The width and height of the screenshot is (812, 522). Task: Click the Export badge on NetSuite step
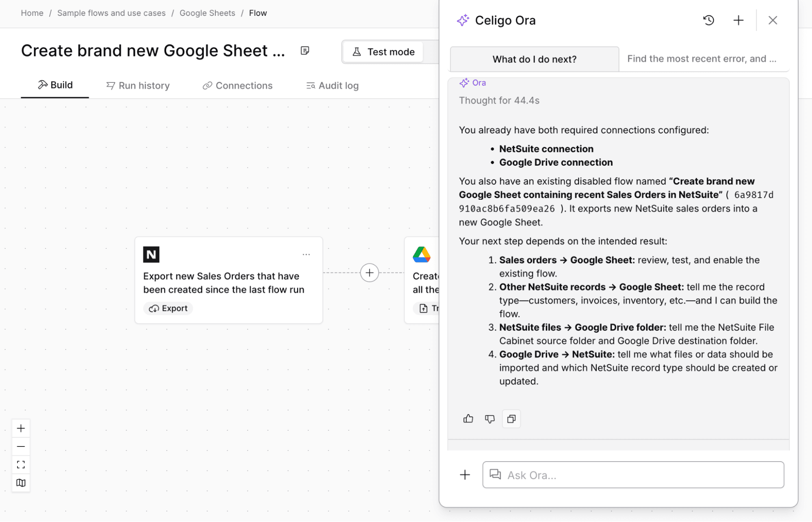click(x=168, y=308)
